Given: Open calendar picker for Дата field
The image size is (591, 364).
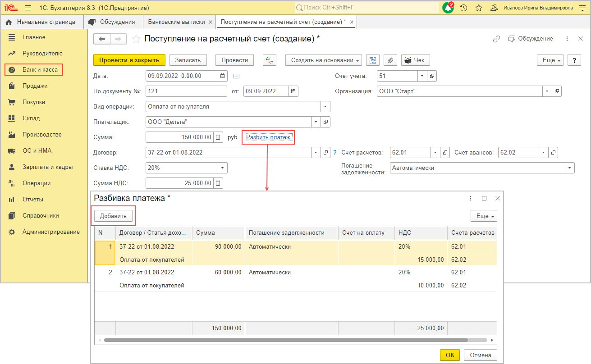Looking at the screenshot, I should tap(222, 76).
